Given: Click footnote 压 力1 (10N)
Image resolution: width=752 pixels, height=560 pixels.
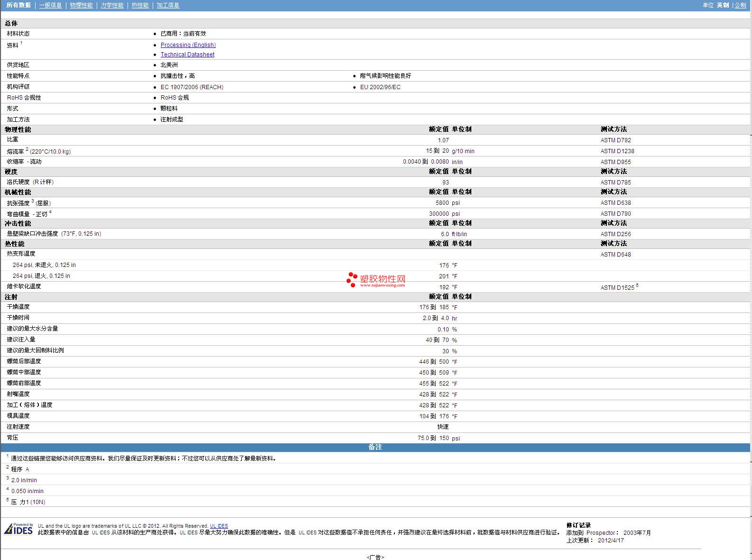Looking at the screenshot, I should click(28, 502).
